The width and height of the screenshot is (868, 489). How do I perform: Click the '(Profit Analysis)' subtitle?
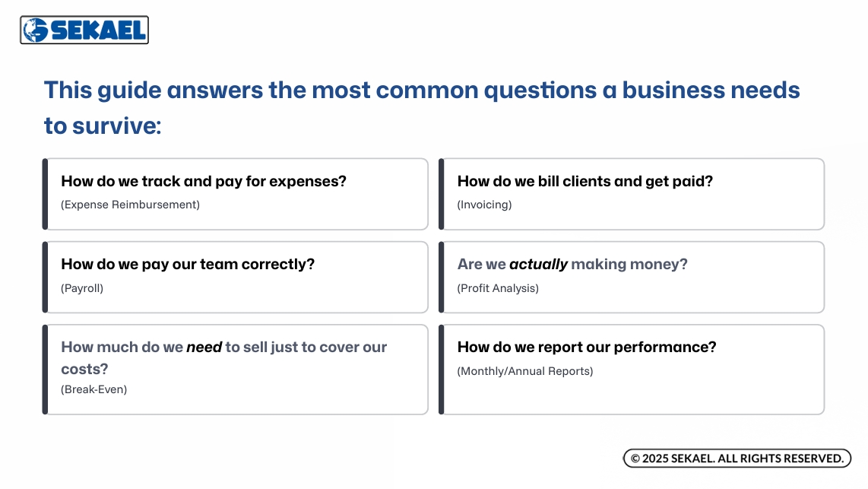(x=498, y=289)
